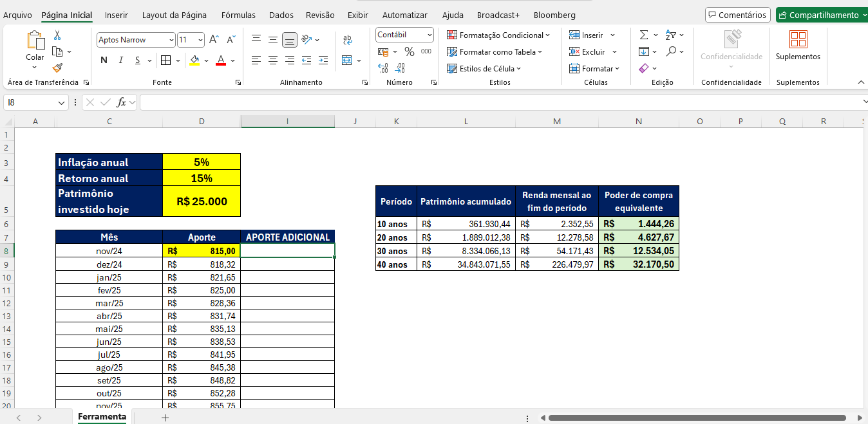Expand Estilos de Célula gallery

pyautogui.click(x=484, y=68)
